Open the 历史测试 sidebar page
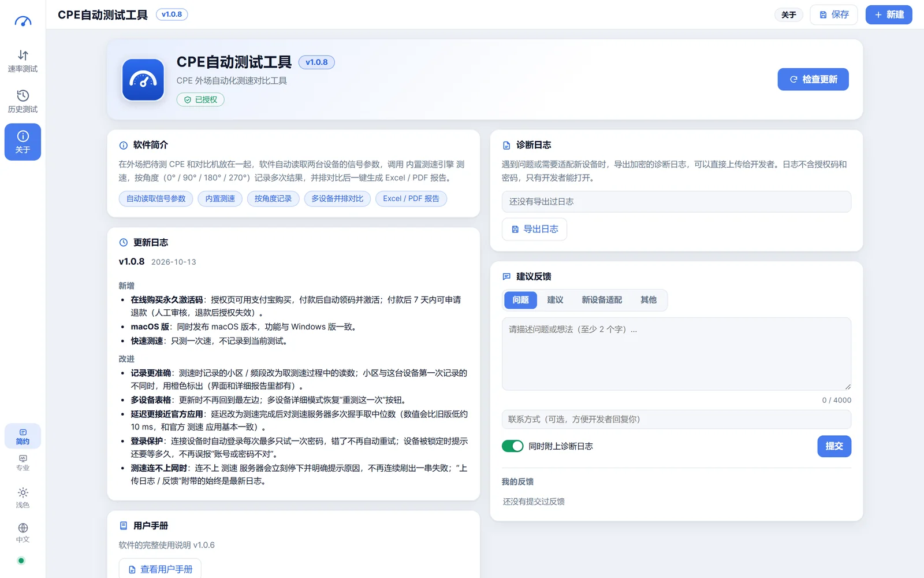 pos(23,102)
